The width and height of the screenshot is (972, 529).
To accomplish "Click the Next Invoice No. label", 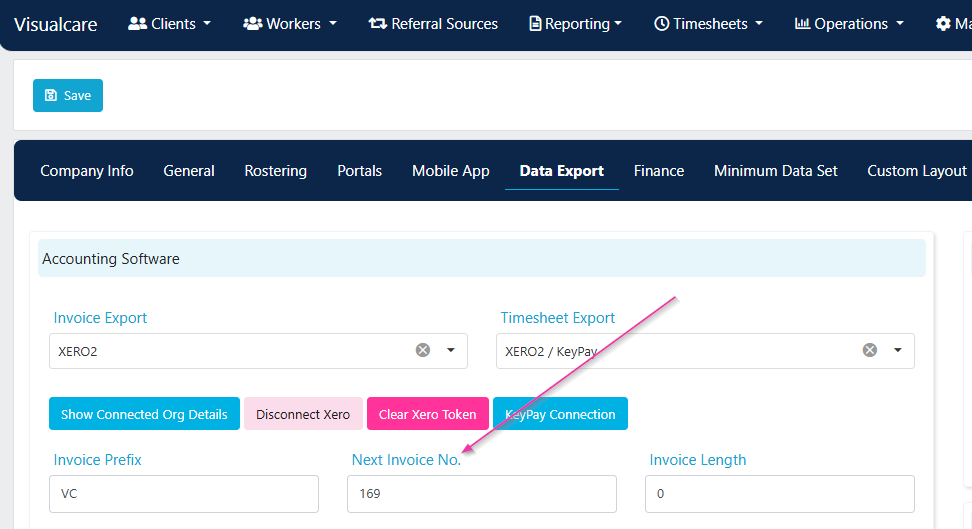I will 406,460.
